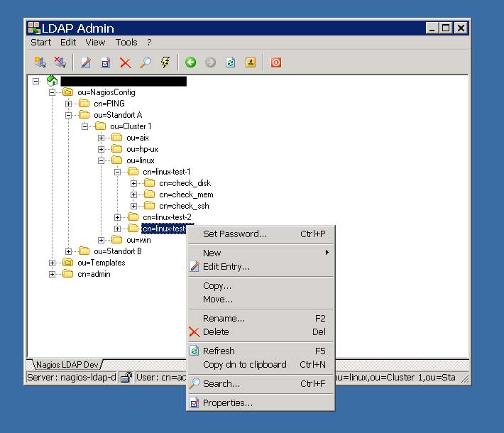Click the cn=admin folder icon

[x=68, y=274]
